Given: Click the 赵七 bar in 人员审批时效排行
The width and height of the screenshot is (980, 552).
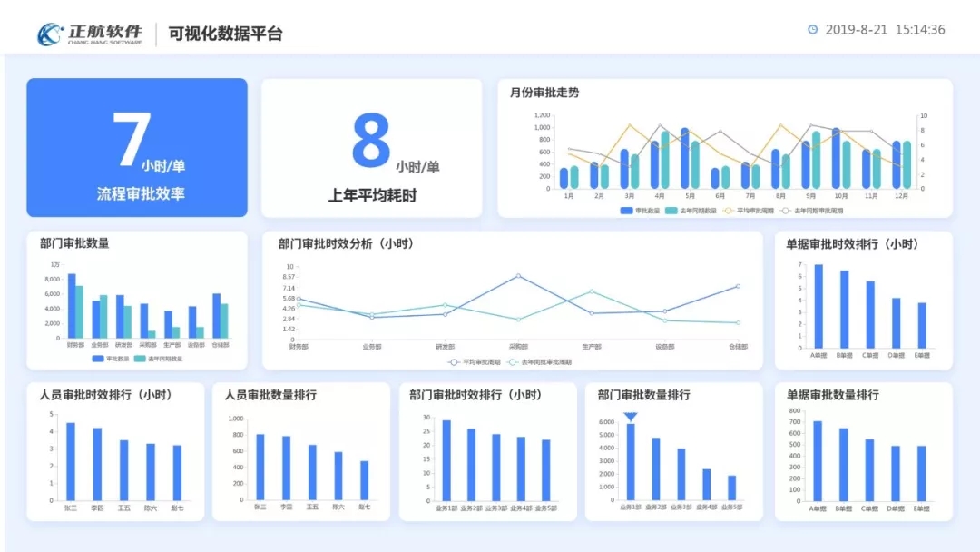Looking at the screenshot, I should click(x=178, y=473).
